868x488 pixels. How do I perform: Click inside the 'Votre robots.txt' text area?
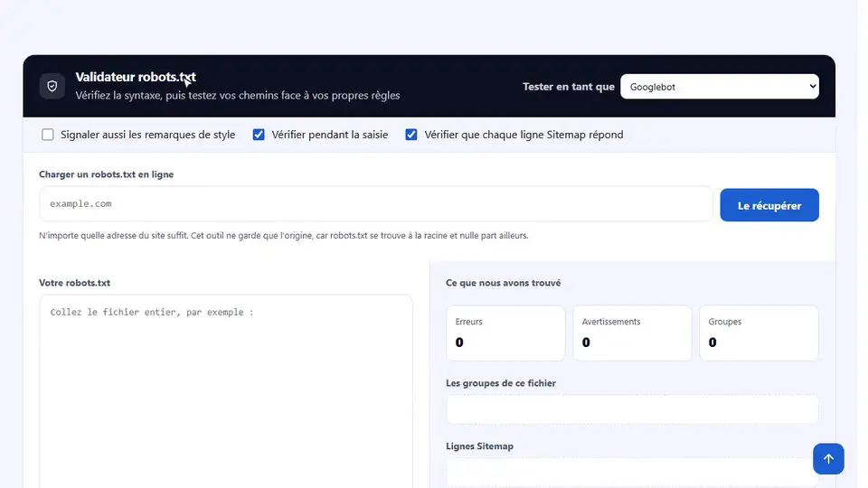tap(226, 391)
